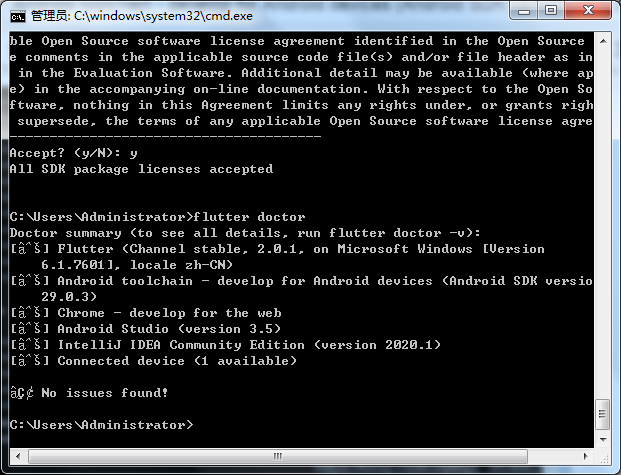Click the 'Android Studio (version 3.5)' line
The width and height of the screenshot is (621, 475).
tap(145, 329)
